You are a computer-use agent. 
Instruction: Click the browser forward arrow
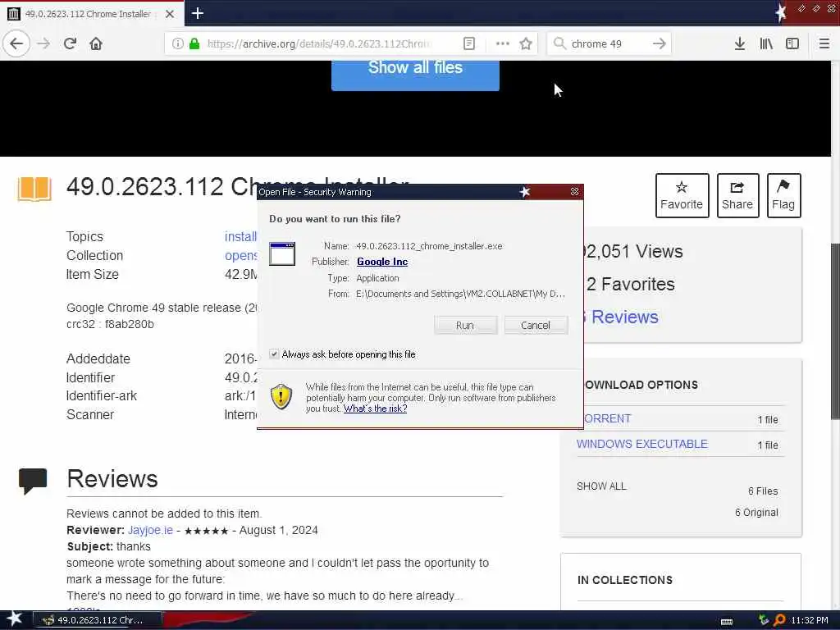pos(44,43)
